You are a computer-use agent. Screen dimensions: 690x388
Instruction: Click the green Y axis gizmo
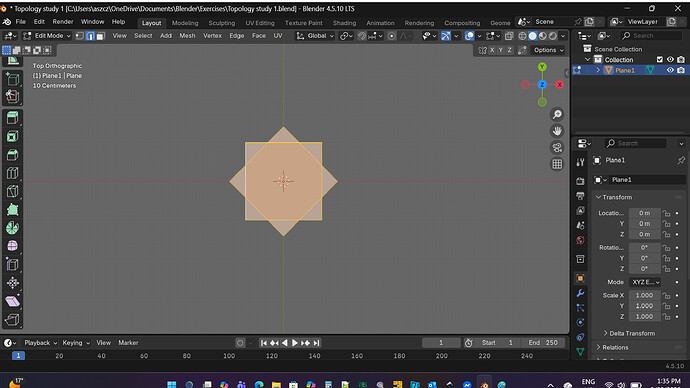click(542, 67)
